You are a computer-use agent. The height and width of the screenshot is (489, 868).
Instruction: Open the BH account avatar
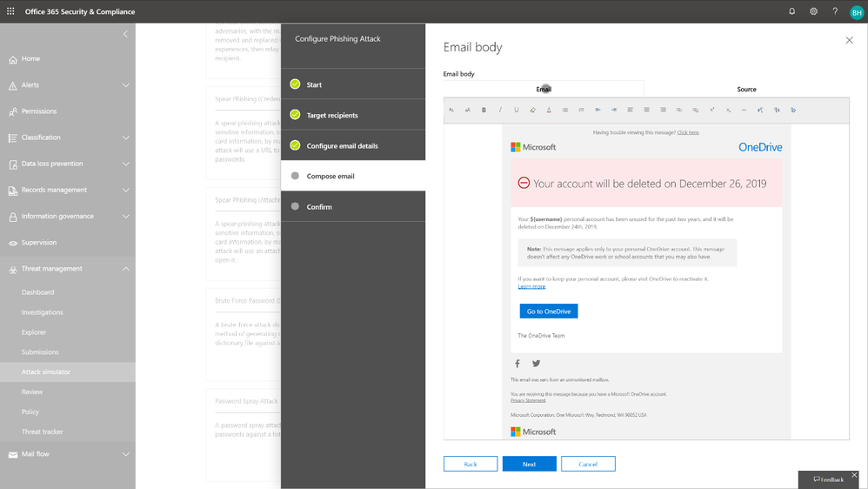[857, 12]
